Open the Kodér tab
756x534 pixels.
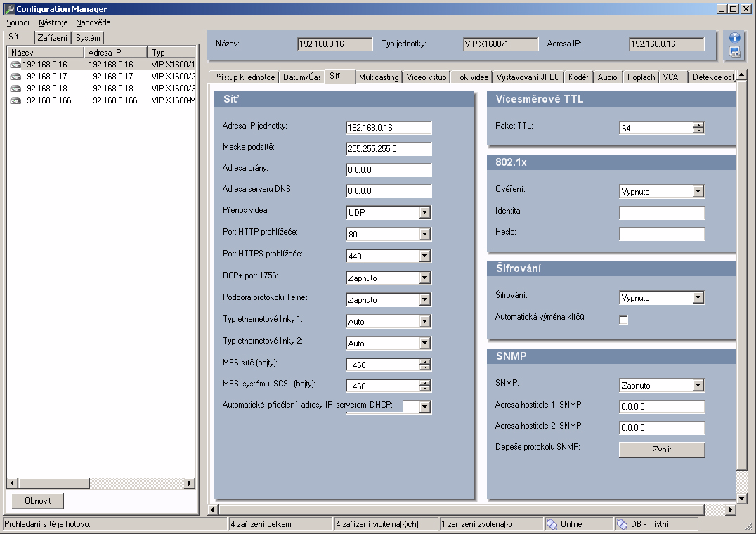578,77
